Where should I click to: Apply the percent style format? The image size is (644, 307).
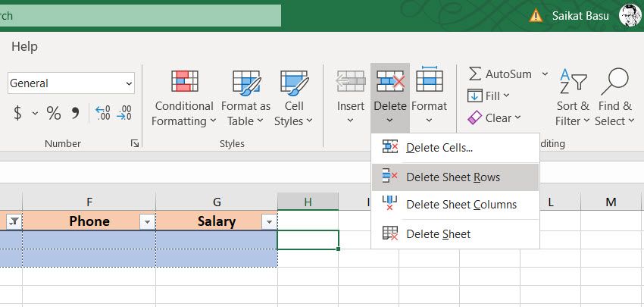[x=54, y=114]
